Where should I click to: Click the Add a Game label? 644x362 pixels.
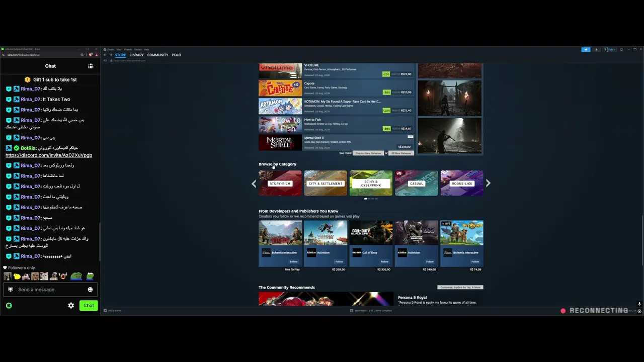click(115, 311)
